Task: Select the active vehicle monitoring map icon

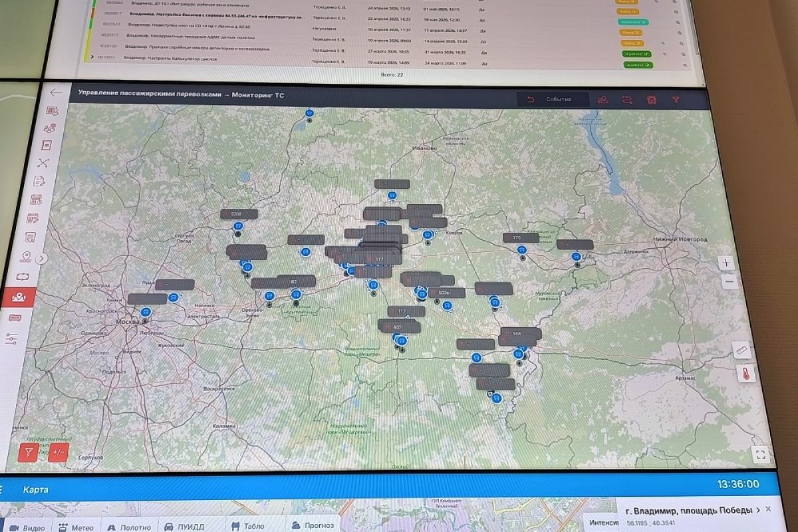Action: click(20, 297)
